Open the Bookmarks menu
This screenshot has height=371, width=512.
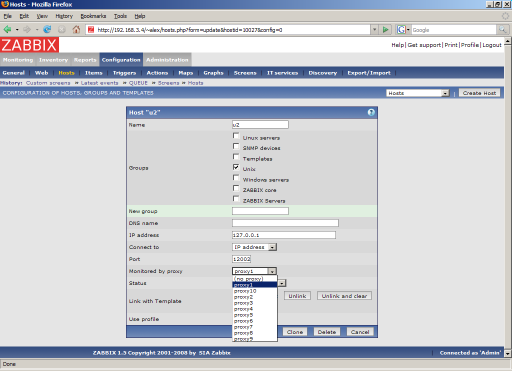tap(93, 16)
